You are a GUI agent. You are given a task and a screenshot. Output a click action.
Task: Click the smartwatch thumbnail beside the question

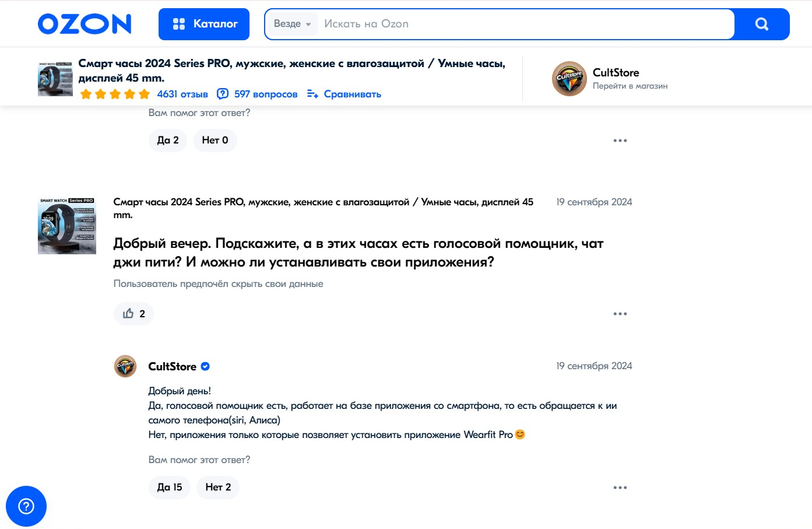[67, 226]
